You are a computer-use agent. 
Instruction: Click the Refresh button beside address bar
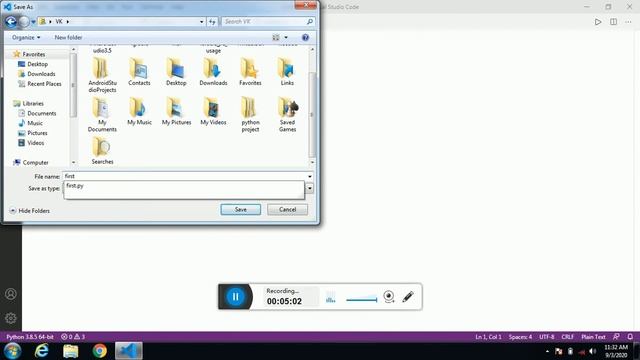(x=212, y=22)
